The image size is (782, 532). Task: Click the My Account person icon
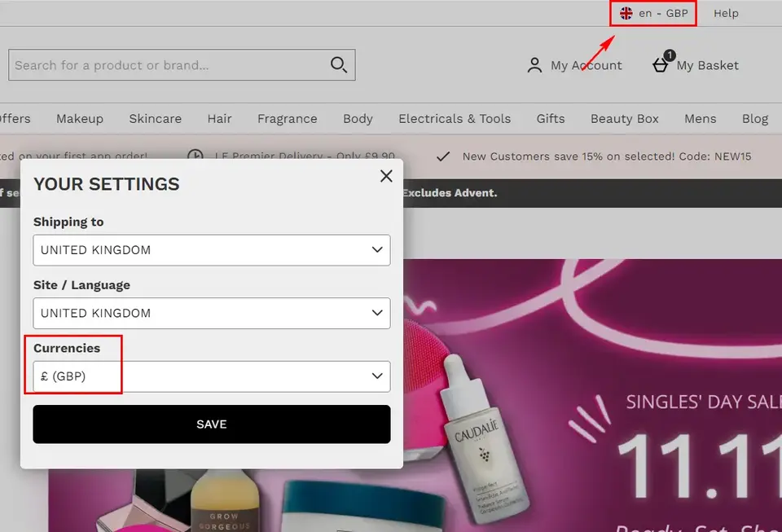(534, 65)
